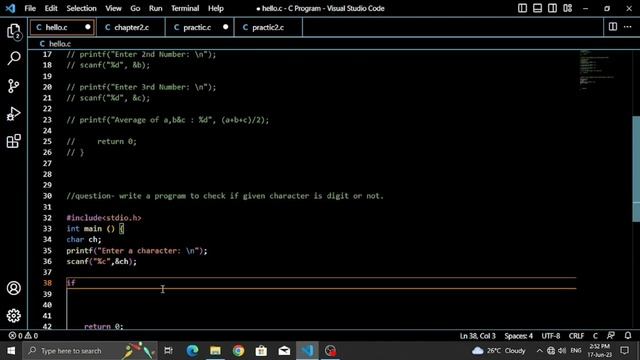Open the File menu
This screenshot has width=640, height=360.
coord(30,8)
